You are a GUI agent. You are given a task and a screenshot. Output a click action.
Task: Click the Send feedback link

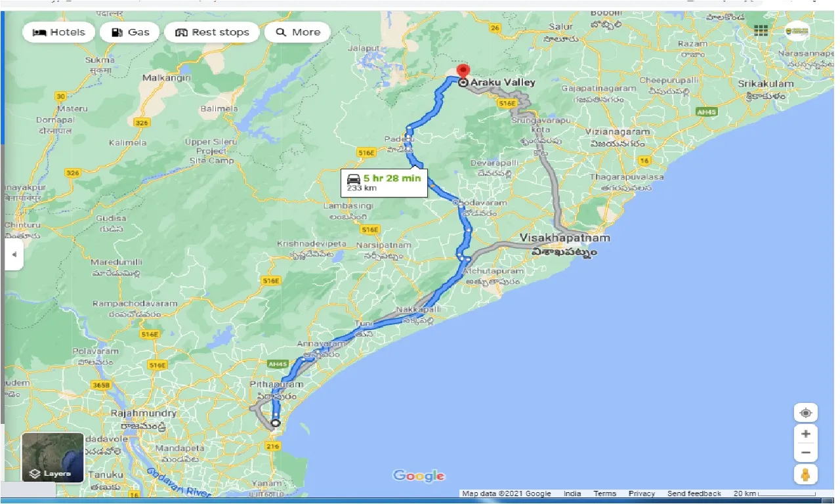point(694,493)
